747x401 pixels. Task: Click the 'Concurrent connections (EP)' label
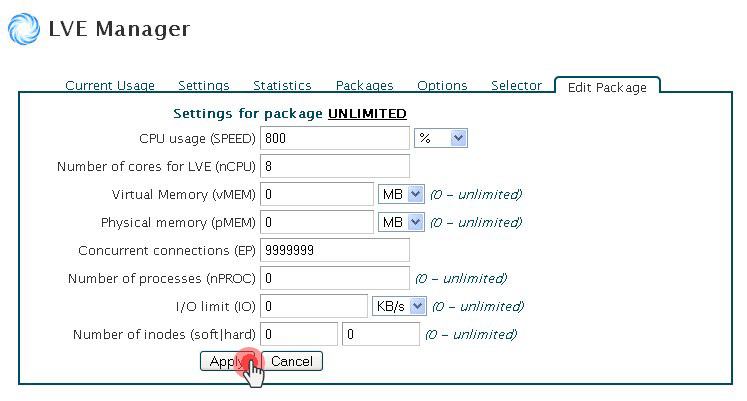click(167, 251)
